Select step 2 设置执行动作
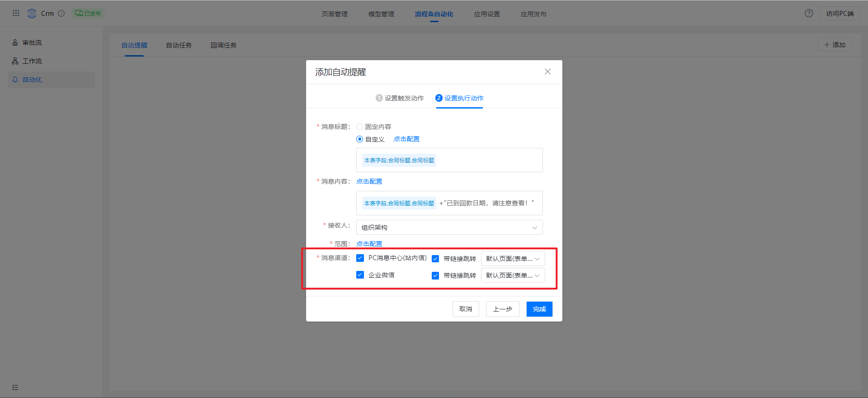Screen dimensions: 868x398 coord(459,98)
